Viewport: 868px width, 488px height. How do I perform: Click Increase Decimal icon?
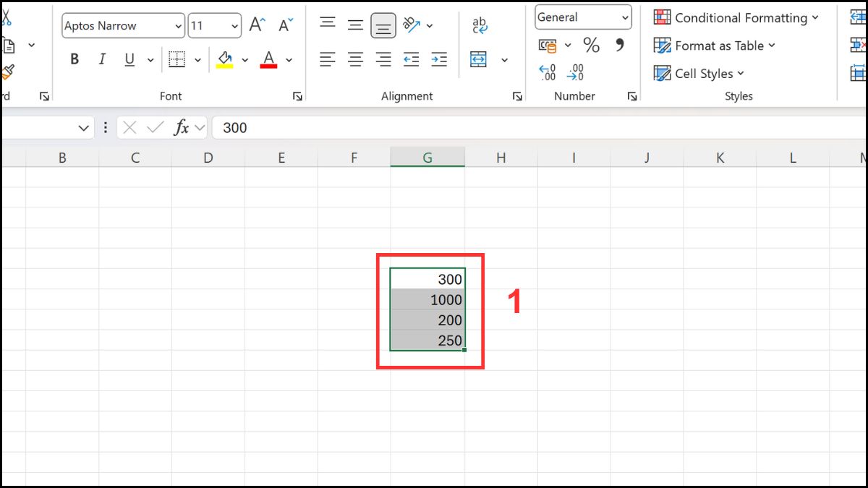click(x=547, y=72)
